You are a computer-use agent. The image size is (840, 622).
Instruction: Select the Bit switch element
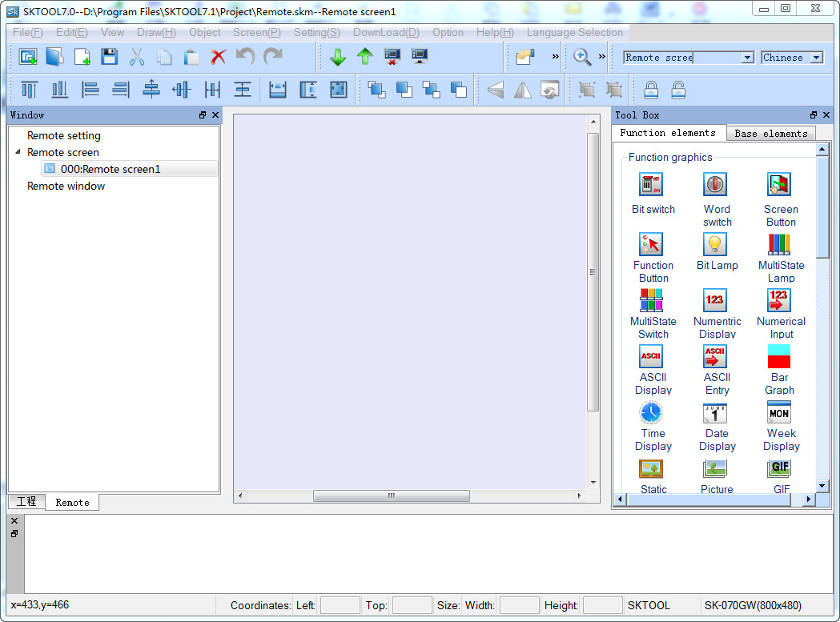[x=651, y=185]
